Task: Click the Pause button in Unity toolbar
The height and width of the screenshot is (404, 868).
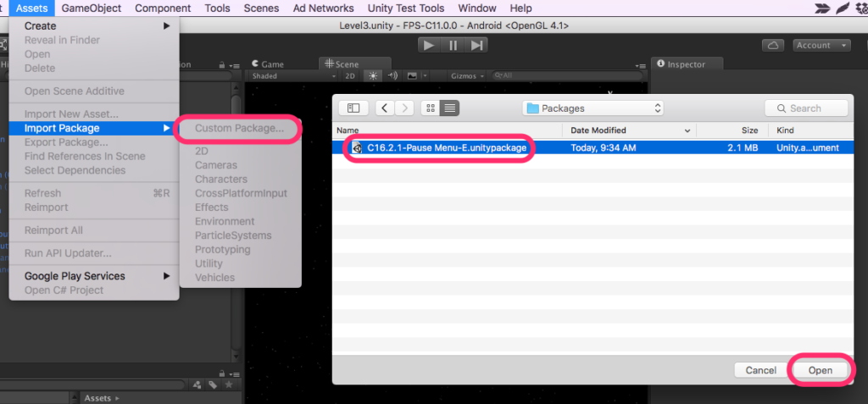Action: click(453, 46)
